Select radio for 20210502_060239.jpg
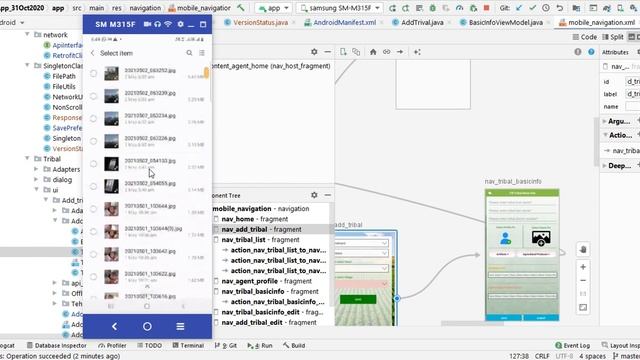 [93, 96]
